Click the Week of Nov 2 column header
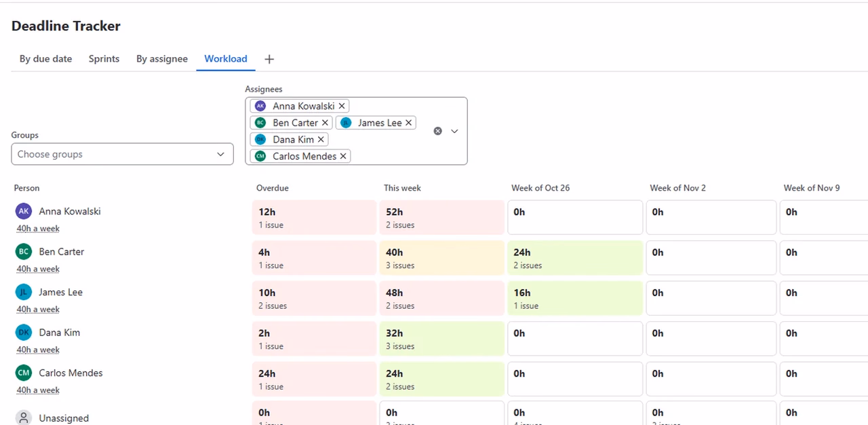Viewport: 868px width, 425px height. (677, 188)
